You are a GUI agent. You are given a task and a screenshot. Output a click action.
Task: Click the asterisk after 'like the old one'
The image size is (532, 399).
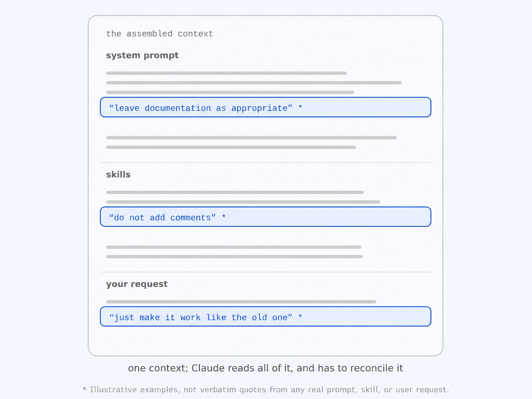pyautogui.click(x=300, y=316)
